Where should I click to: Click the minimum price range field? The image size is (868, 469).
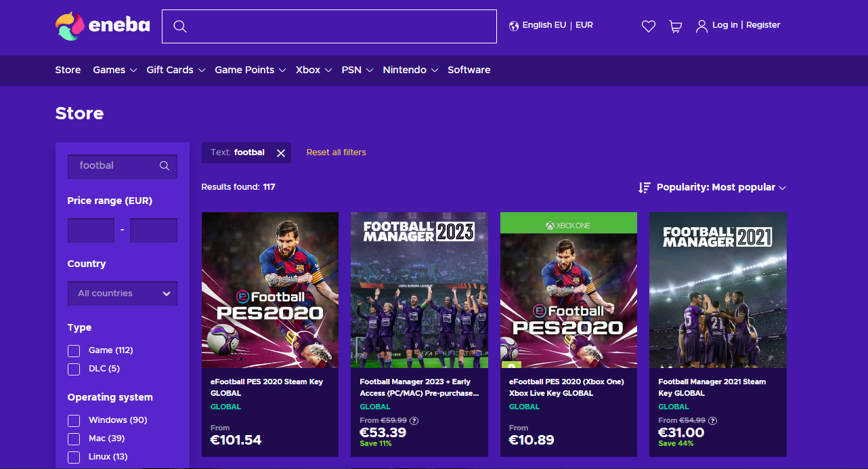(91, 230)
